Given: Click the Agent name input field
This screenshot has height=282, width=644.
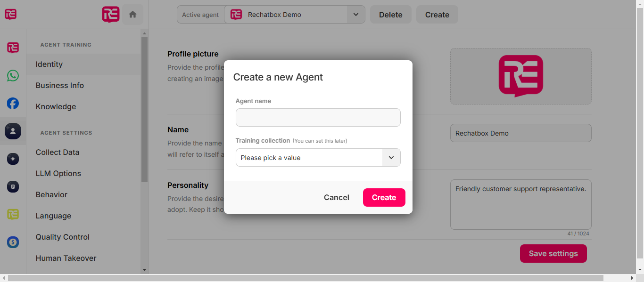Looking at the screenshot, I should point(318,117).
